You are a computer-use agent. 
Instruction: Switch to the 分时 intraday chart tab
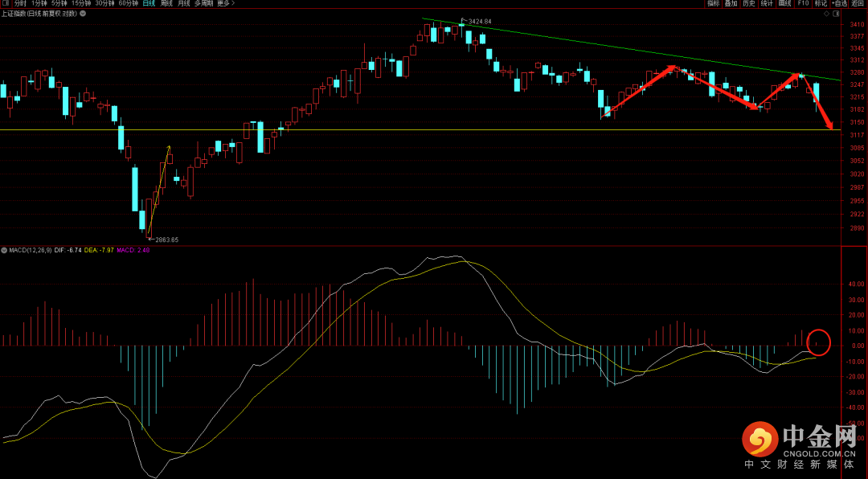[x=20, y=3]
